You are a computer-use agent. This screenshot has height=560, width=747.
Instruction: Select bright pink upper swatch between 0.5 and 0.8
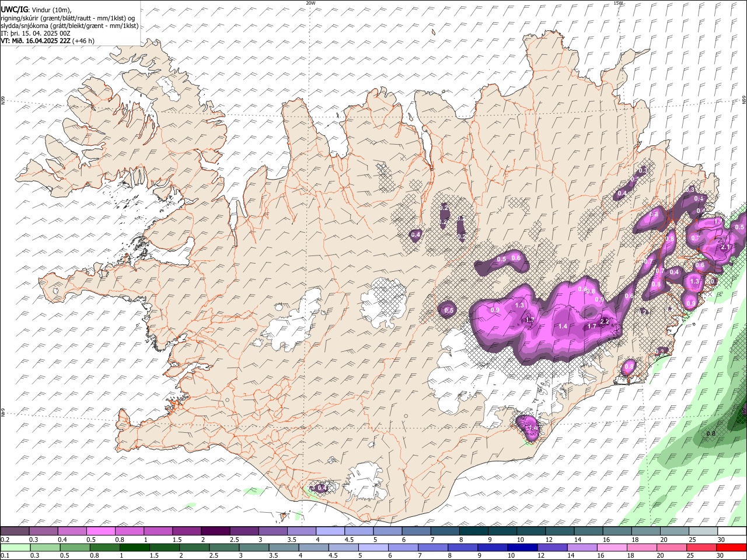(x=101, y=531)
